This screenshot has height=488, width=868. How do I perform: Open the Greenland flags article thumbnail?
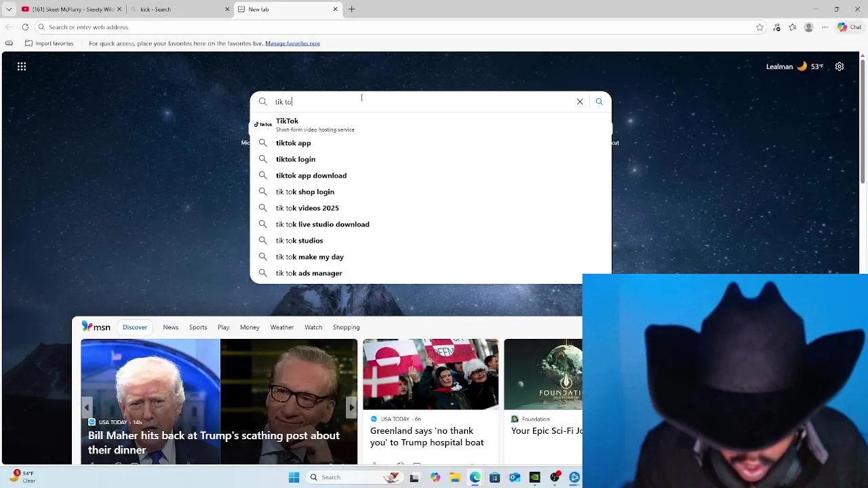click(x=431, y=374)
